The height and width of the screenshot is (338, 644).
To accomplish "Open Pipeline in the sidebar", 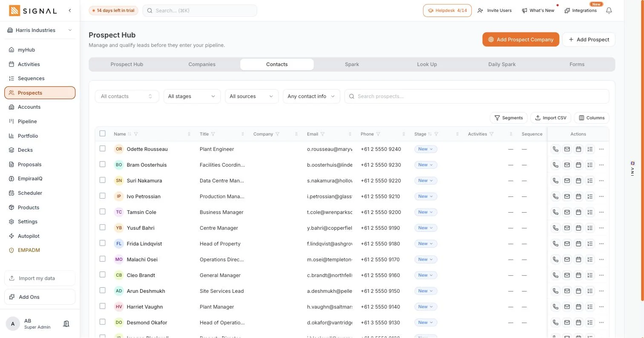I will [40, 121].
